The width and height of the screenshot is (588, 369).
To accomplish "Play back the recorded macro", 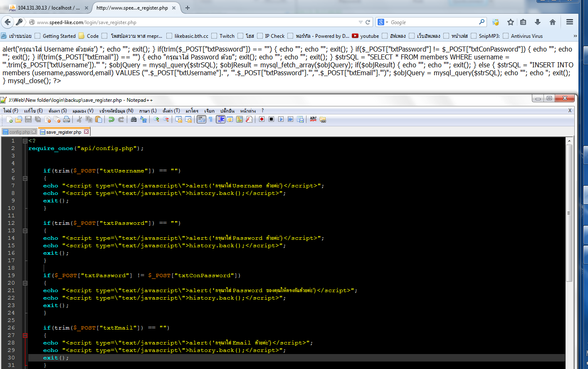I will [x=281, y=120].
